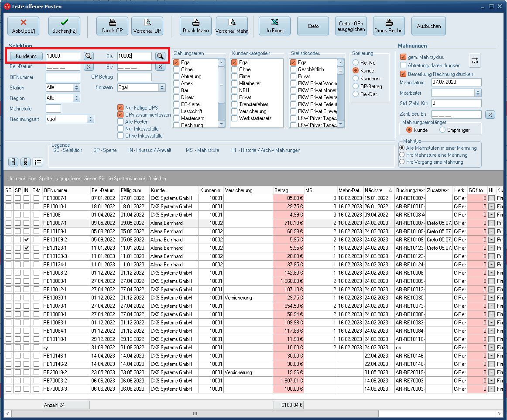Click the 123 numbering icon

click(x=474, y=61)
